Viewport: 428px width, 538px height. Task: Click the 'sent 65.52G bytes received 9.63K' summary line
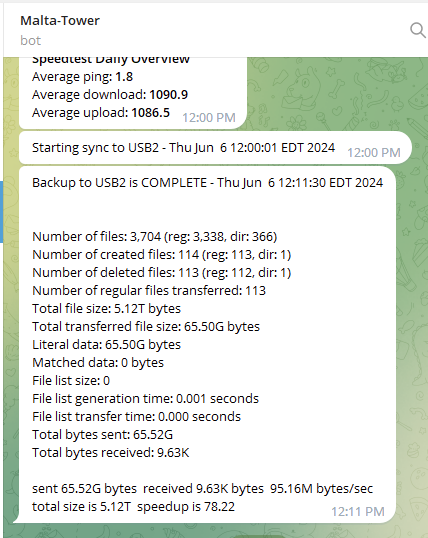(x=203, y=489)
